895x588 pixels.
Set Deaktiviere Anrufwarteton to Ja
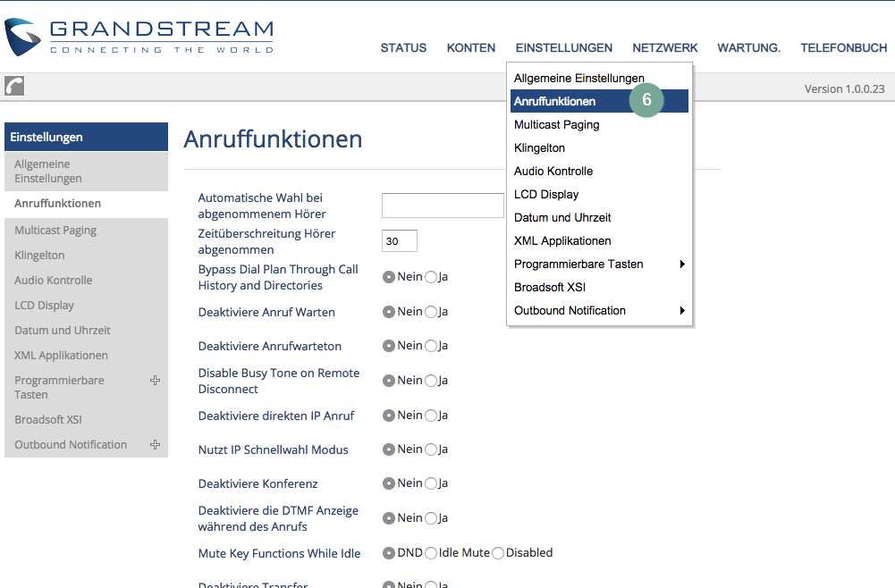(x=431, y=346)
